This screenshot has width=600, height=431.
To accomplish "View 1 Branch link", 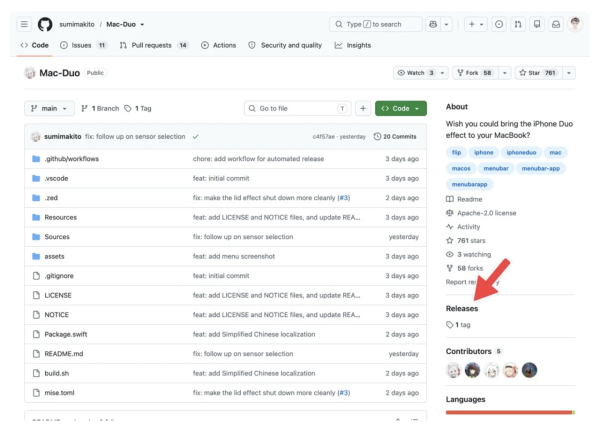I will point(100,108).
